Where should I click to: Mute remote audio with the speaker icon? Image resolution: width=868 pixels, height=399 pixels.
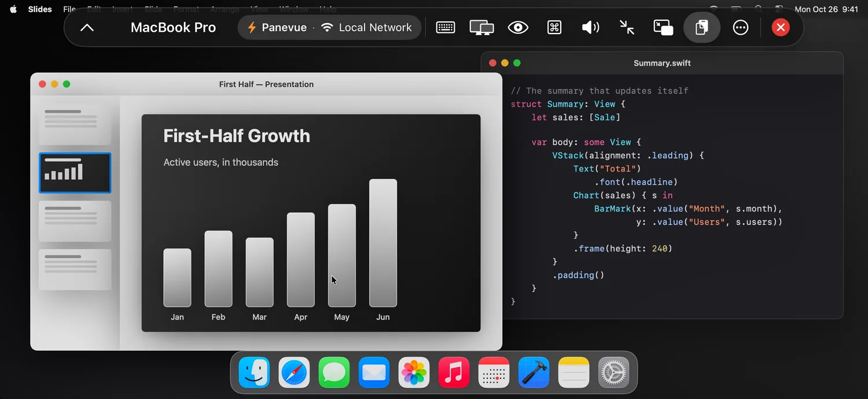point(590,27)
